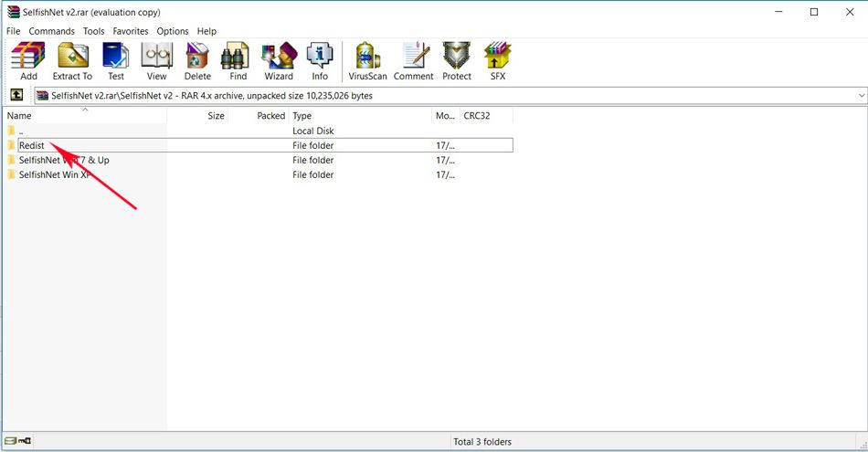The height and width of the screenshot is (452, 868).
Task: Open the Tools menu
Action: click(x=93, y=31)
